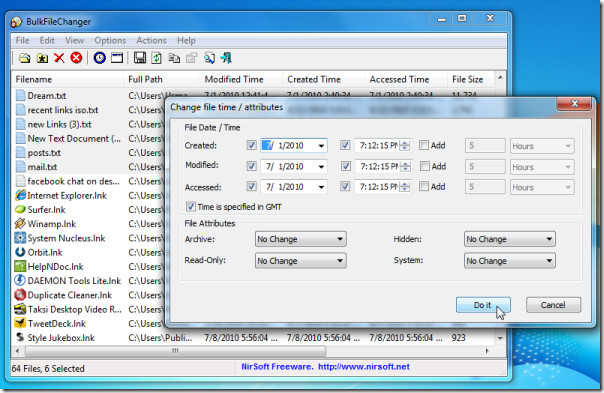This screenshot has width=604, height=393.
Task: Select the HelpNDoc.lnk file icon
Action: click(x=20, y=267)
